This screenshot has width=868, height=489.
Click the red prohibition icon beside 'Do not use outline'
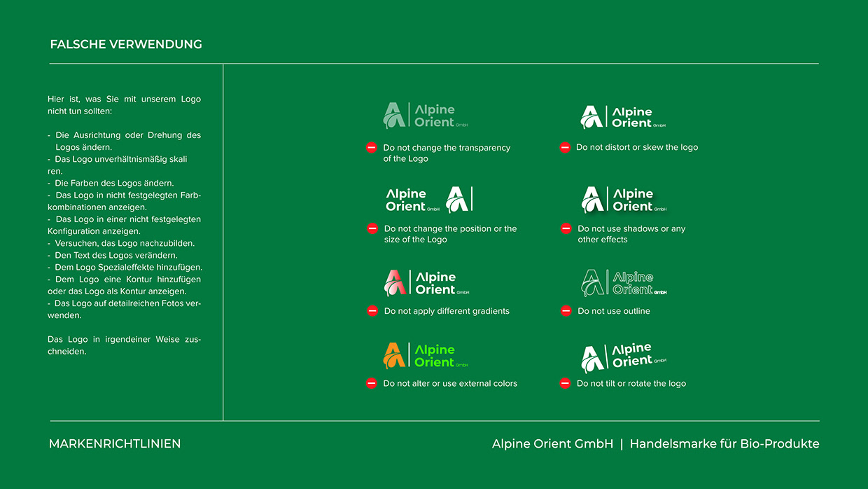tap(566, 311)
